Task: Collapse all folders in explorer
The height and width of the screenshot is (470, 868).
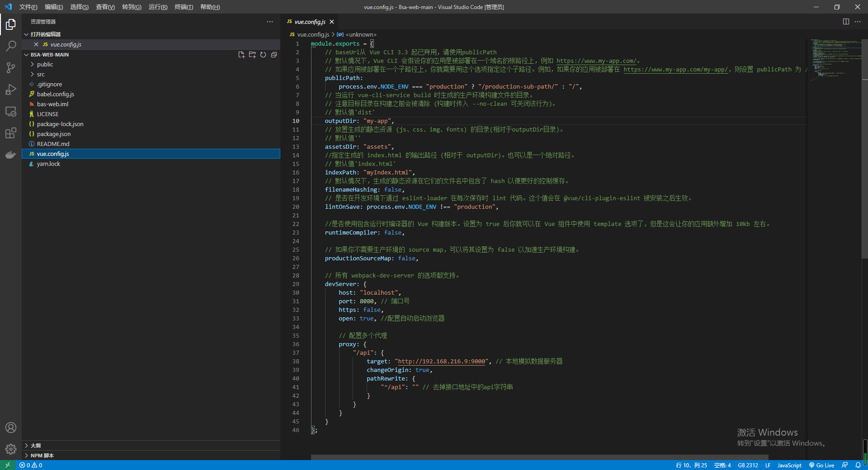Action: point(274,55)
